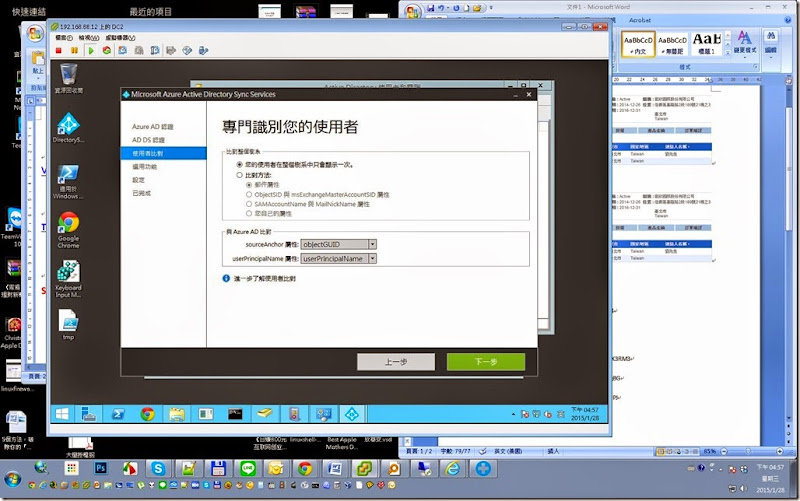The height and width of the screenshot is (501, 800).
Task: Switch to Chrome in the host taskbar
Action: 305,468
